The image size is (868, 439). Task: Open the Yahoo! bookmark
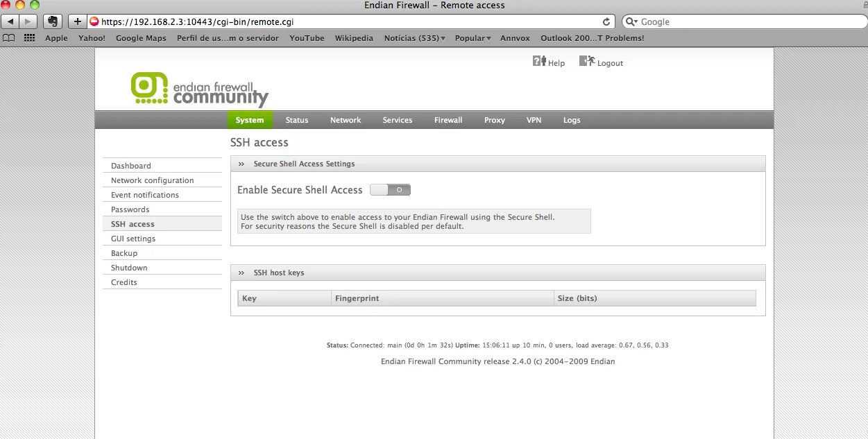click(92, 38)
